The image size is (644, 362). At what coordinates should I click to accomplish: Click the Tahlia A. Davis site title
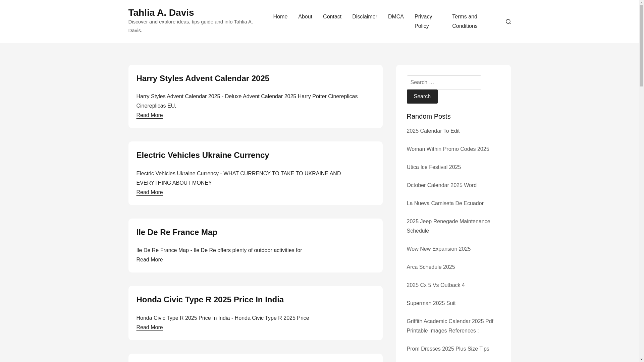pyautogui.click(x=161, y=13)
